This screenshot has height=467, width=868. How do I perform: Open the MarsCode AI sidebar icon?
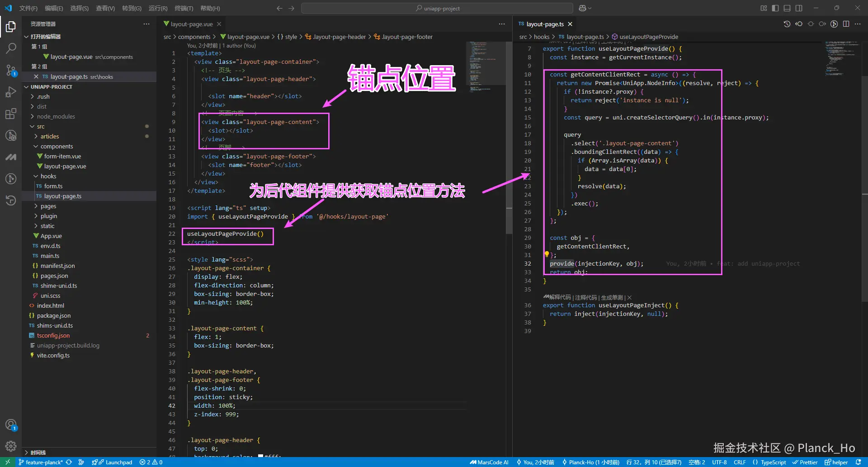pyautogui.click(x=11, y=157)
